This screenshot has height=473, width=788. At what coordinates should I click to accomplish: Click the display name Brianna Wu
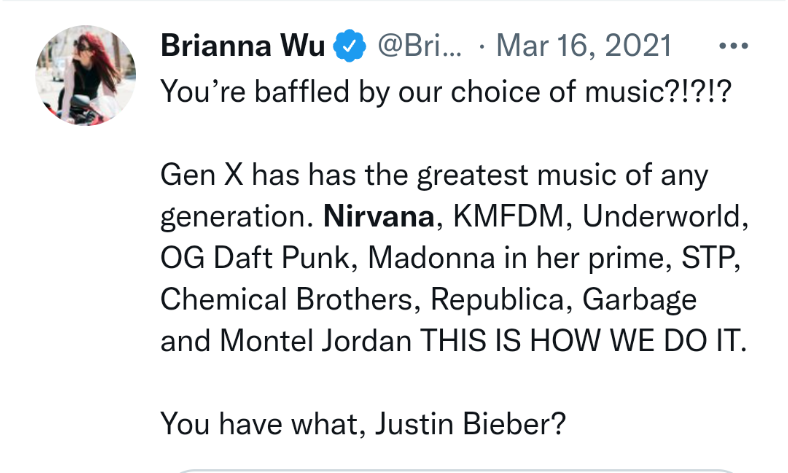243,46
